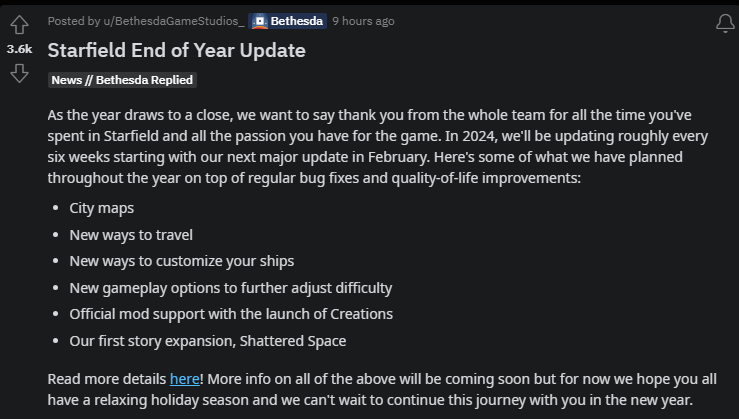Select "New ways to customize your ships" line

pos(181,261)
